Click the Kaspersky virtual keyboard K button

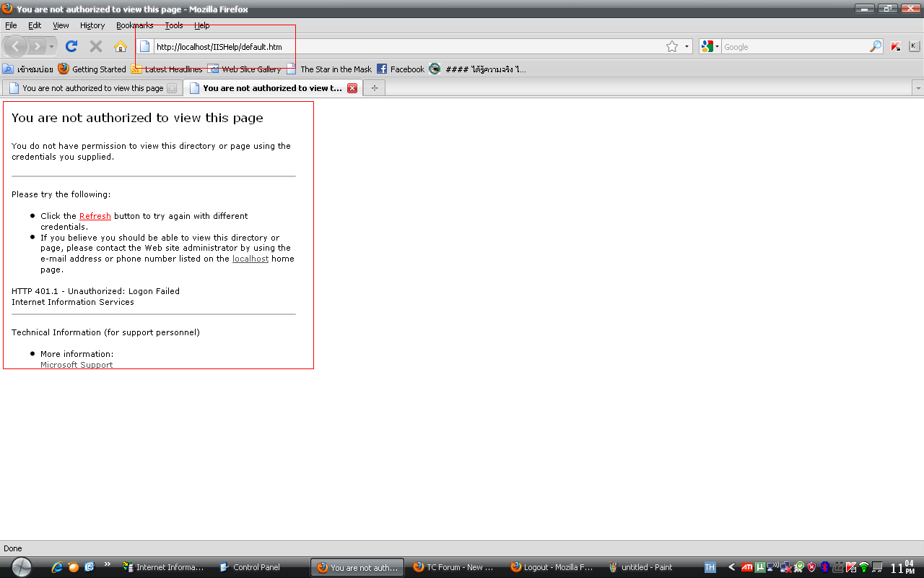(914, 46)
